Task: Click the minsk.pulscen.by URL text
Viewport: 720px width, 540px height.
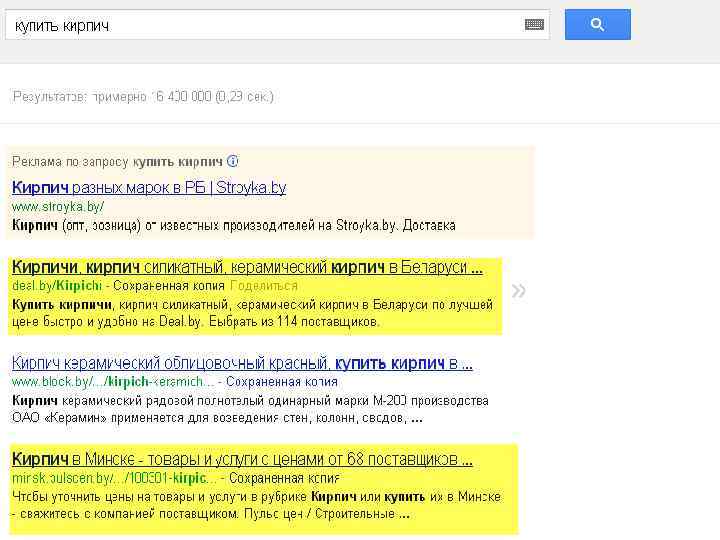Action: (x=114, y=478)
